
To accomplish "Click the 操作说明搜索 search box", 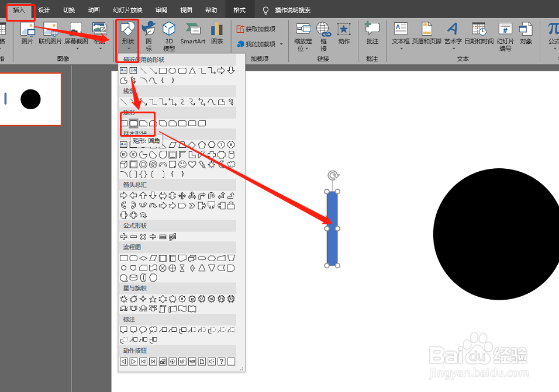I will (292, 11).
